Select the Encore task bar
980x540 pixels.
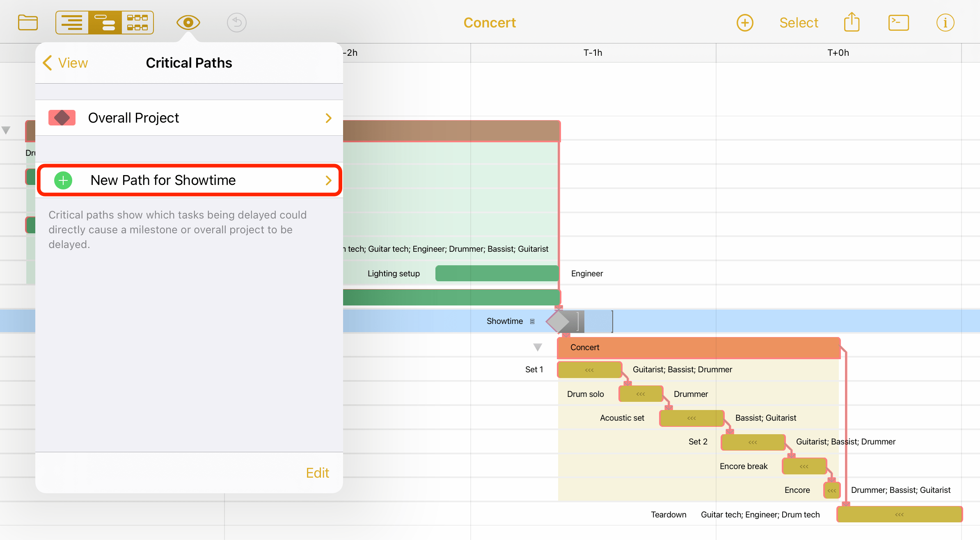click(x=832, y=490)
